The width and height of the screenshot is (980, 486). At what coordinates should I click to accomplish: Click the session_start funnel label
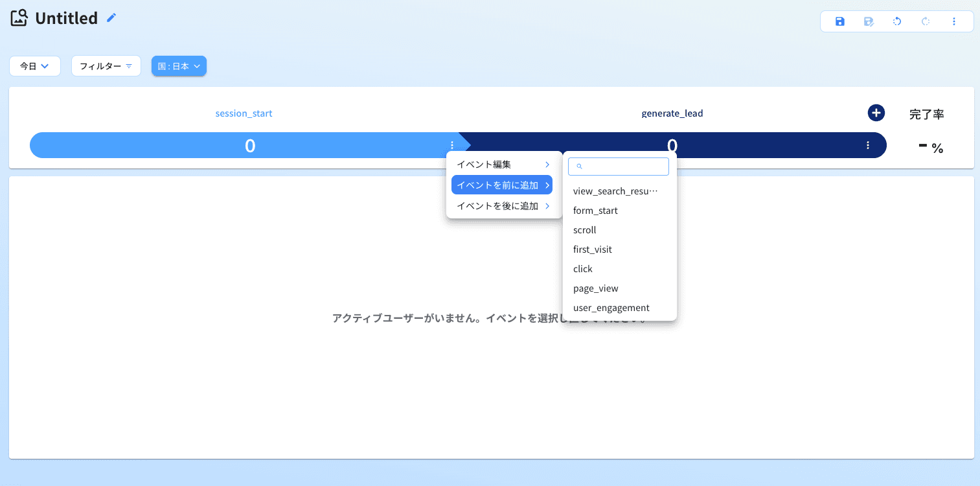[244, 113]
